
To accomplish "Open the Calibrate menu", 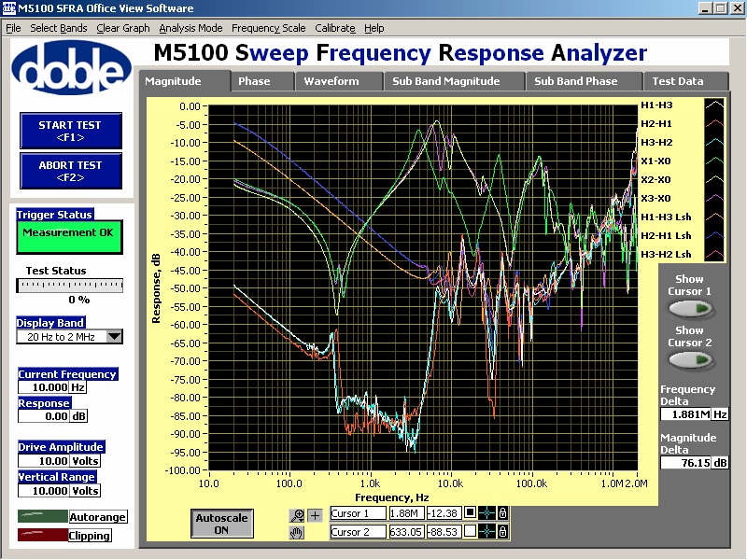I will [x=335, y=28].
